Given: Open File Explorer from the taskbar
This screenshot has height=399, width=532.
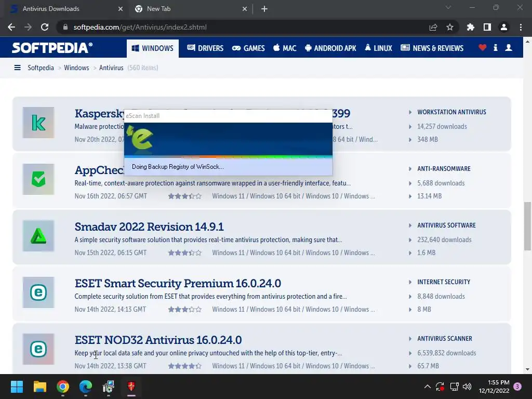Looking at the screenshot, I should [x=39, y=387].
